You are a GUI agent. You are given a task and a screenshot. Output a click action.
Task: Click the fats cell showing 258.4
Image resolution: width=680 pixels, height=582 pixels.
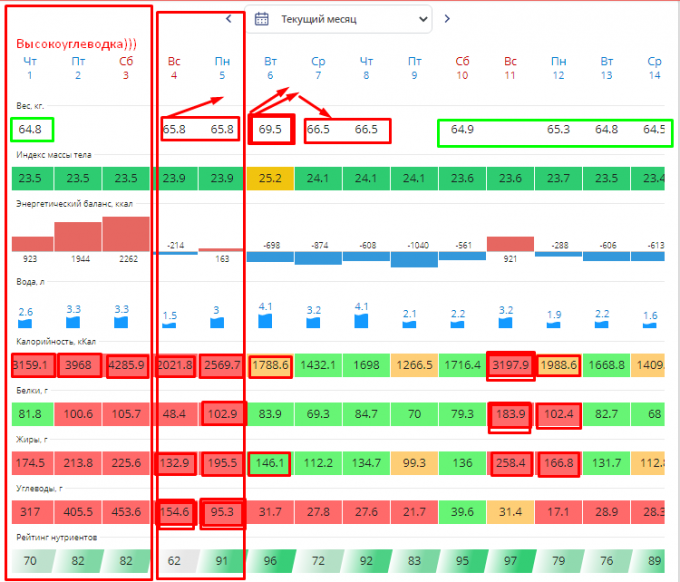510,463
